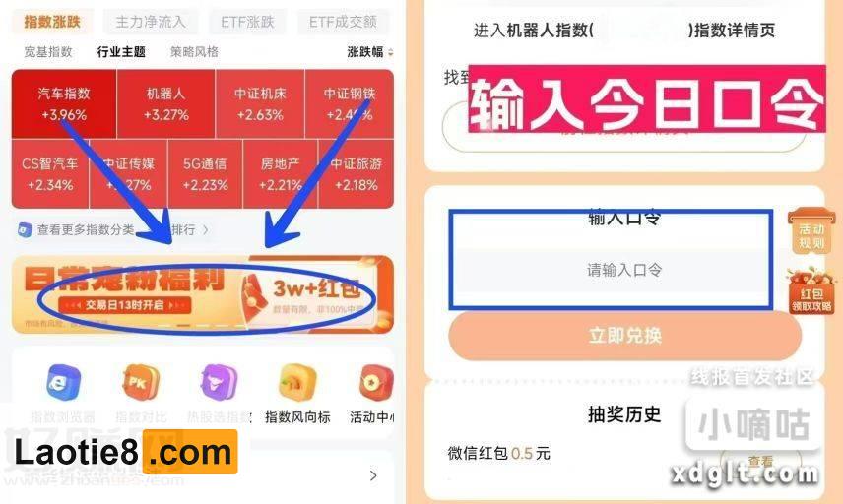Open the 活动规则 side badge
This screenshot has height=504, width=843.
[x=811, y=231]
